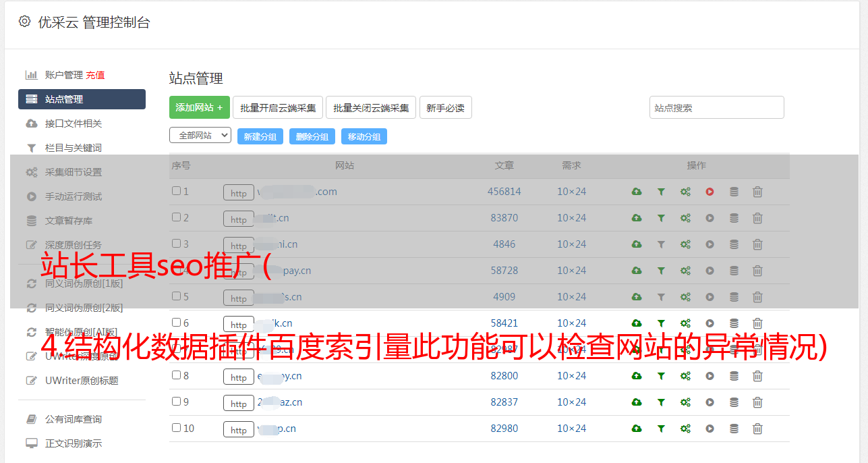Click http tag in row 2
The image size is (868, 463).
tap(239, 219)
